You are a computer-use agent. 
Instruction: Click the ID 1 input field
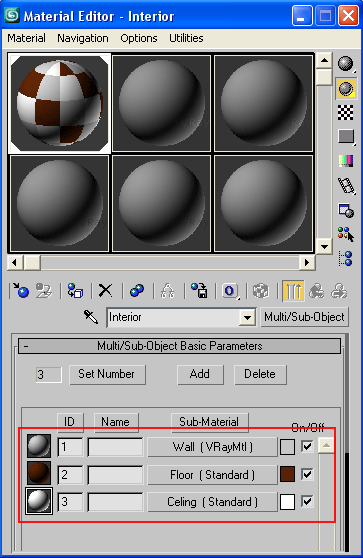click(x=70, y=447)
